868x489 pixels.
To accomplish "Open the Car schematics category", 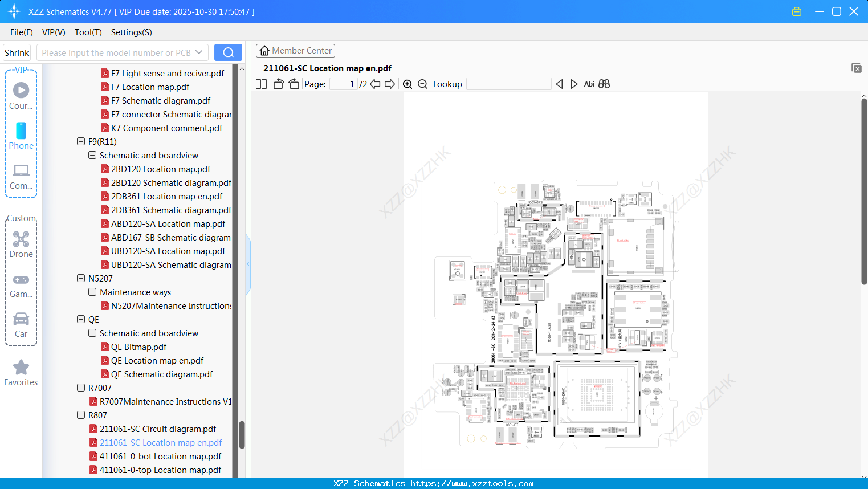I will 21,319.
